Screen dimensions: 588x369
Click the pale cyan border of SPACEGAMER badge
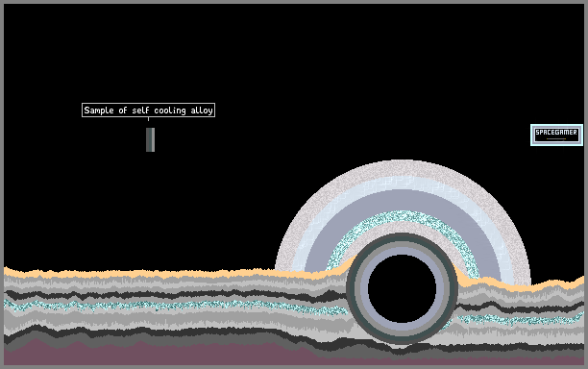556,125
